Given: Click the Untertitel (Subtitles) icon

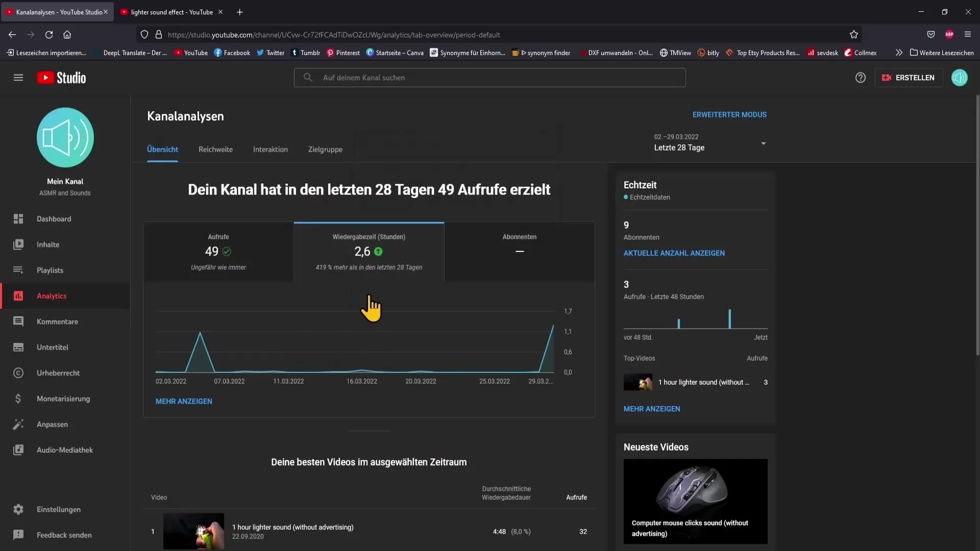Looking at the screenshot, I should (x=18, y=347).
